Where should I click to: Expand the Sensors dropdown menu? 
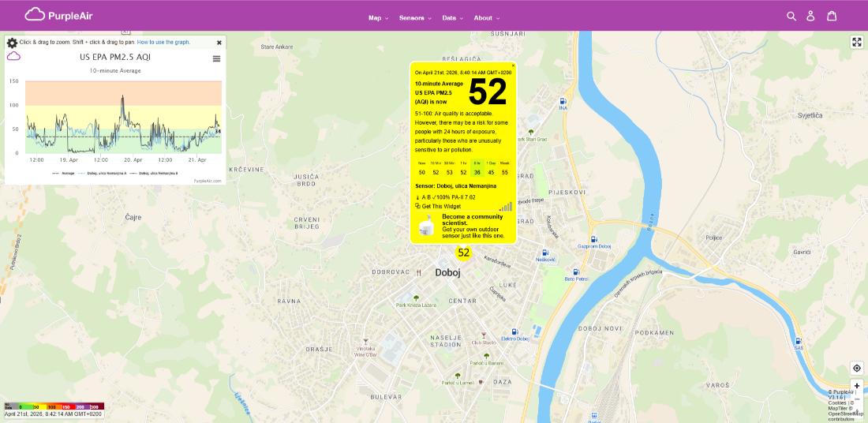coord(415,18)
